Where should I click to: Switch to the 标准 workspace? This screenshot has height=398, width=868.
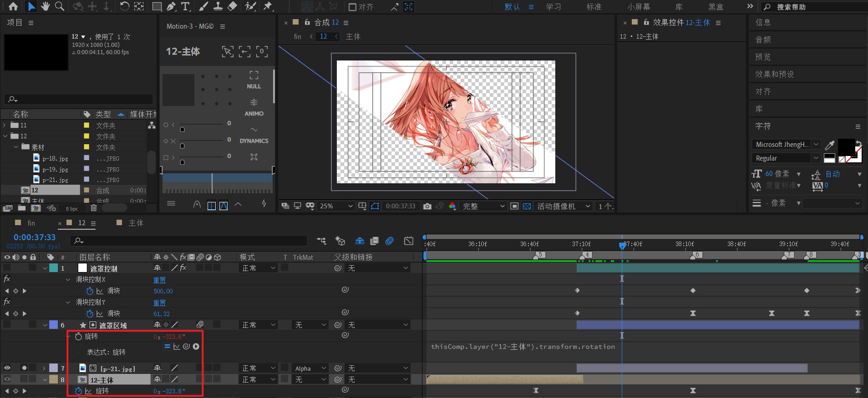594,7
